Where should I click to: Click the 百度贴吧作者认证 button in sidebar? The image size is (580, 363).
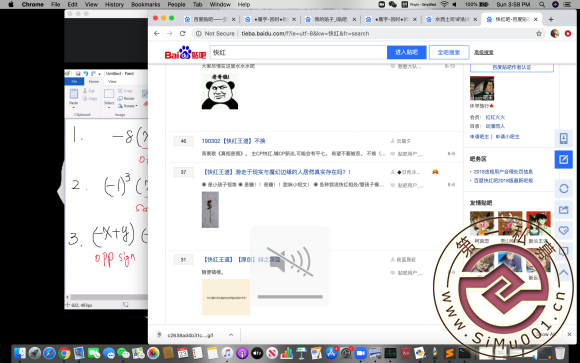coord(512,67)
